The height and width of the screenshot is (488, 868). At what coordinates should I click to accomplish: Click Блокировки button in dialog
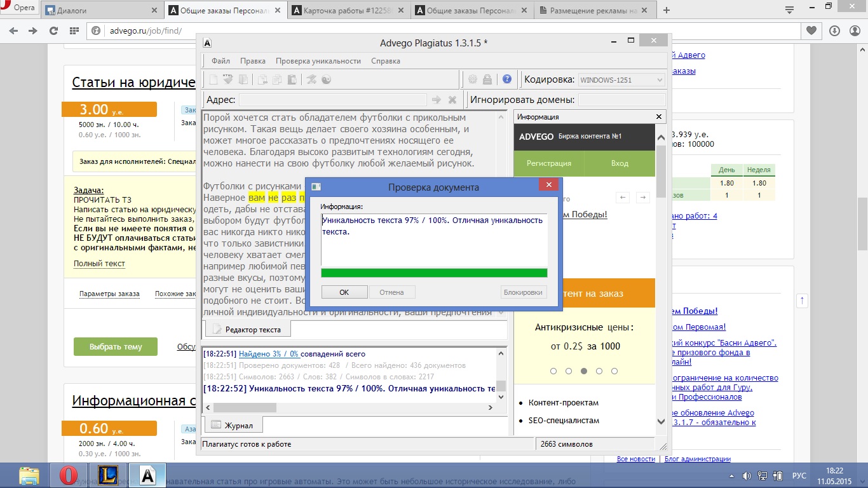click(x=523, y=292)
